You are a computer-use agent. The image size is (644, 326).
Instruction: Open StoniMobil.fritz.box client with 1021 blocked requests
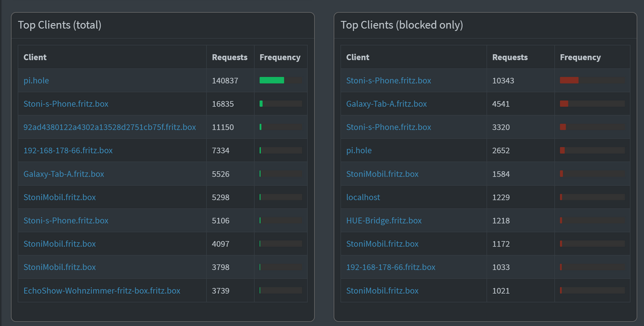tap(382, 291)
